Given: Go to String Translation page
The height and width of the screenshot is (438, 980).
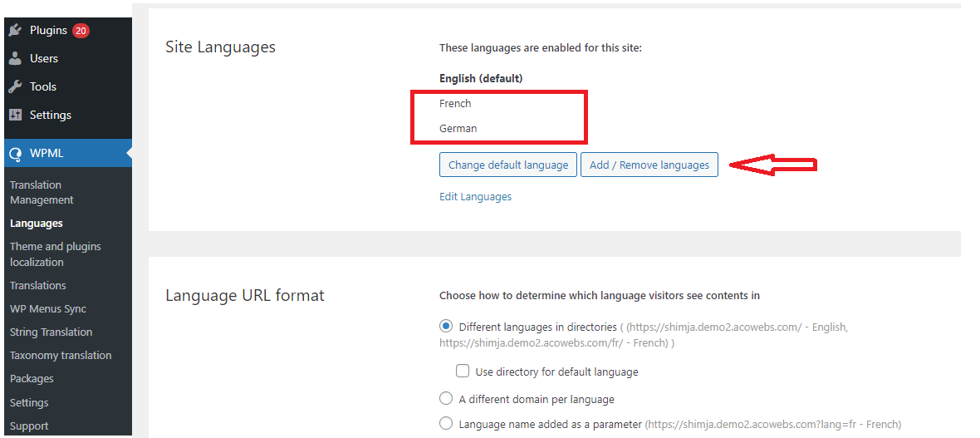Looking at the screenshot, I should 51,332.
